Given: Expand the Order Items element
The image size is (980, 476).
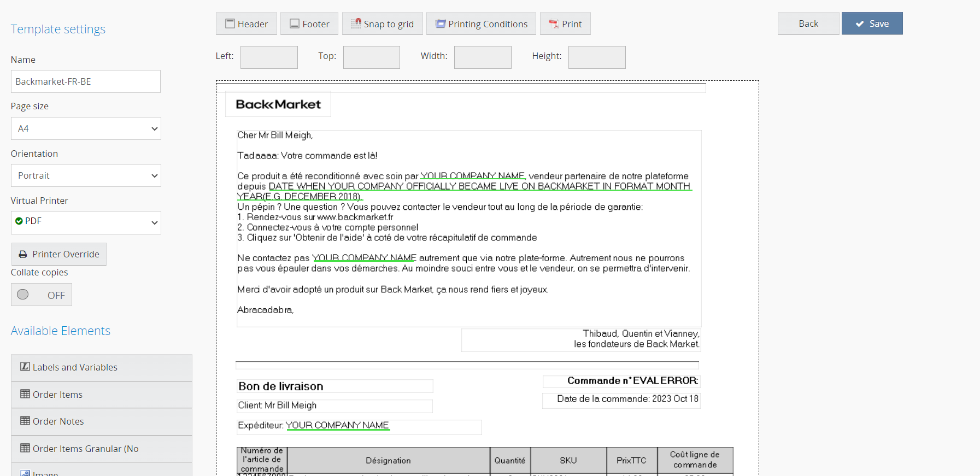Looking at the screenshot, I should tap(101, 395).
